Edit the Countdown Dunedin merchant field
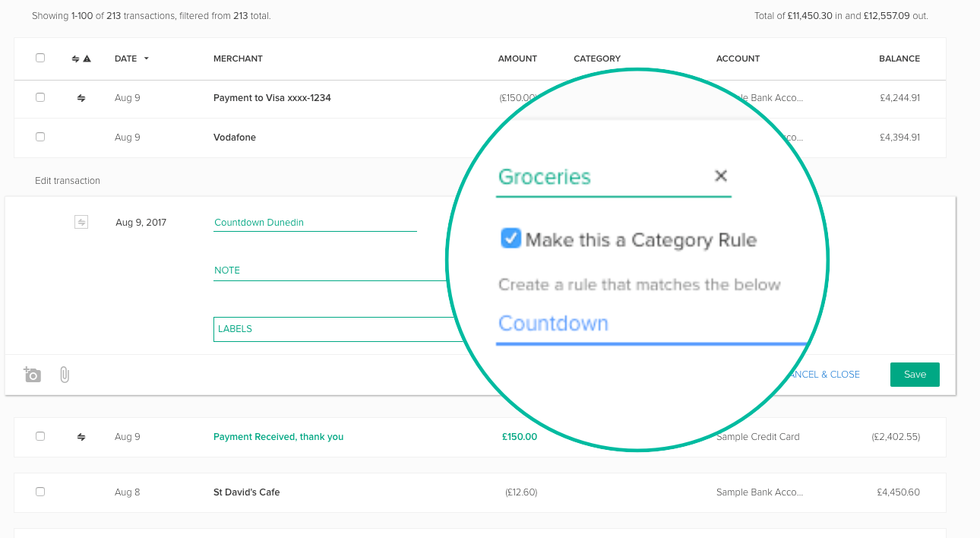The height and width of the screenshot is (538, 980). pyautogui.click(x=315, y=223)
